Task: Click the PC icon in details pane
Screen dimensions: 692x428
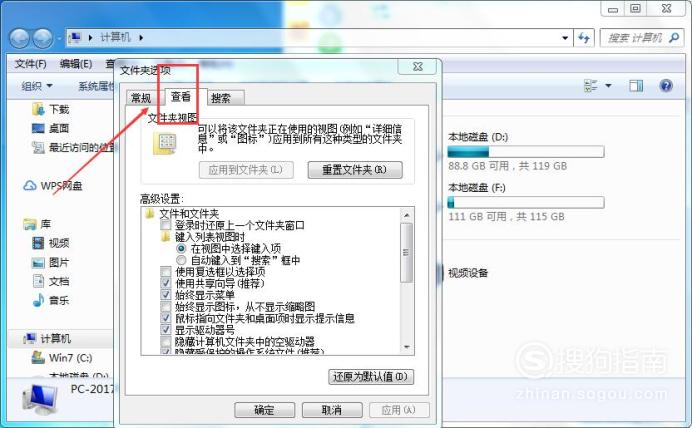Action: click(40, 401)
